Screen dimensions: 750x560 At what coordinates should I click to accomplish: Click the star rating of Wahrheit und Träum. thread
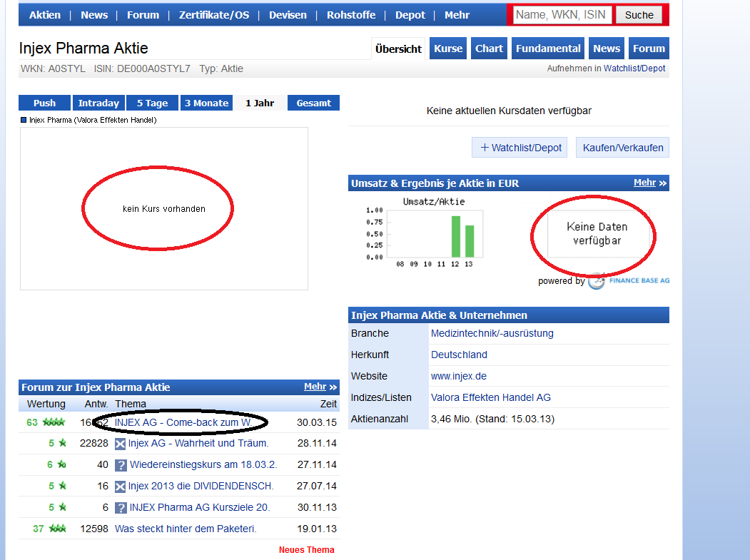[x=57, y=443]
